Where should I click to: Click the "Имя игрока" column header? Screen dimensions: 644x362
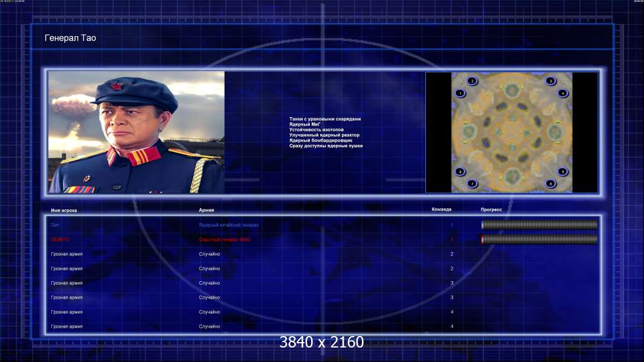click(x=63, y=211)
